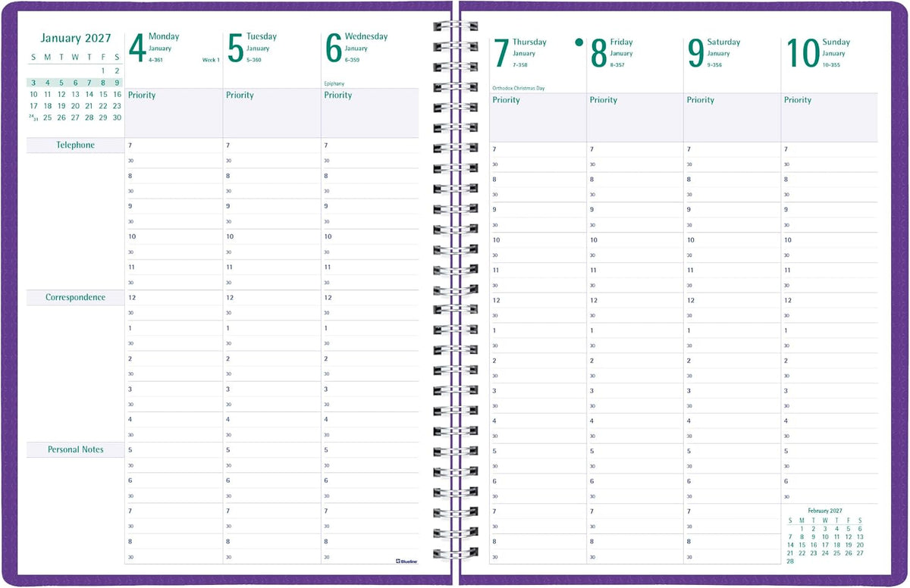Pick 15 in the January mini calendar
910x588 pixels.
(103, 95)
